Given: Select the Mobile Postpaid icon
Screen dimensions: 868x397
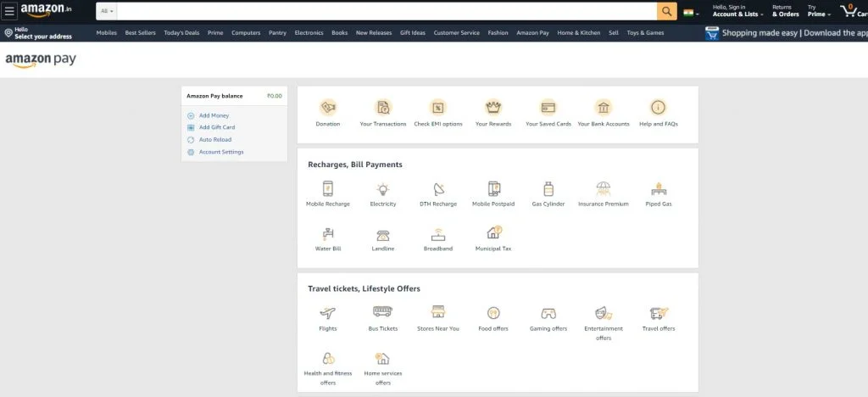Looking at the screenshot, I should point(494,189).
